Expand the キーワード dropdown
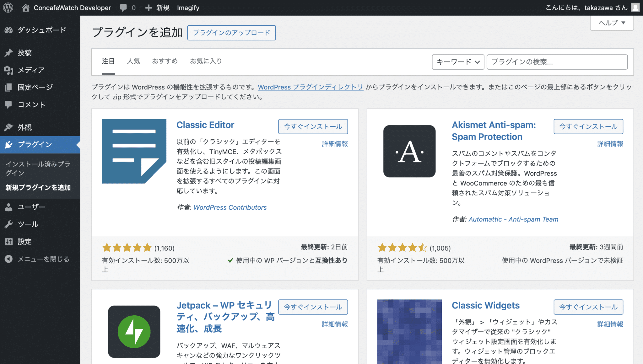643x364 pixels. (458, 62)
